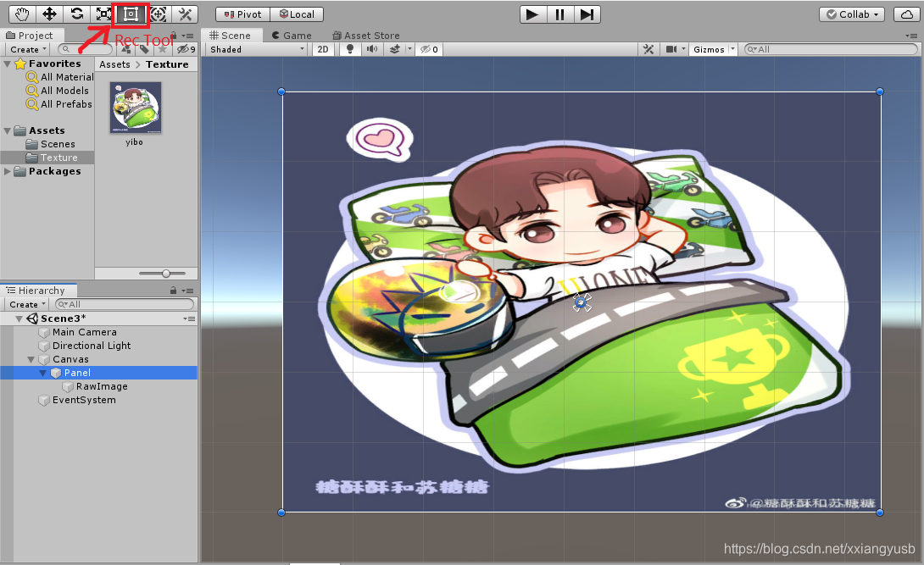Open the Scenes folder

(x=51, y=144)
